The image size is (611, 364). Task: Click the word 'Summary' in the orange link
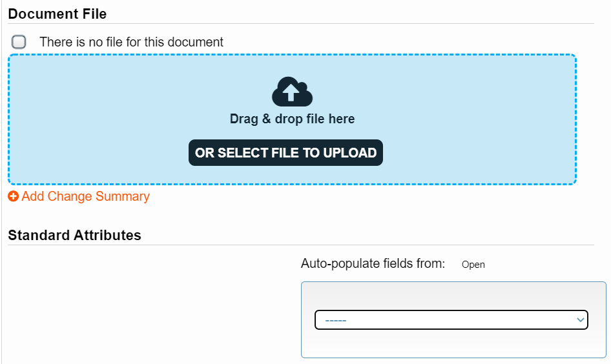pos(122,197)
